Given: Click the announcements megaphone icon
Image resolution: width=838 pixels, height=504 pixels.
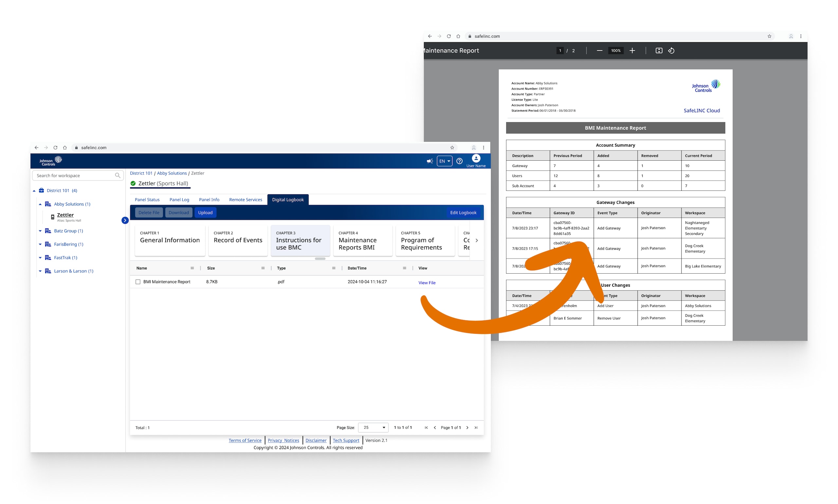Looking at the screenshot, I should point(429,161).
